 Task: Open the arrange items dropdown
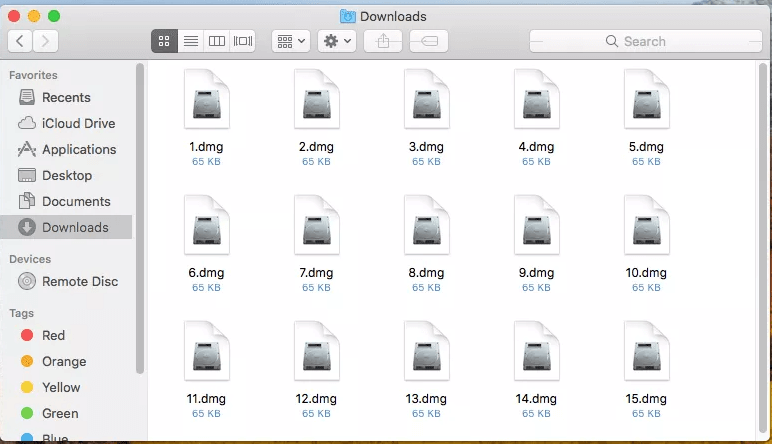[x=291, y=41]
